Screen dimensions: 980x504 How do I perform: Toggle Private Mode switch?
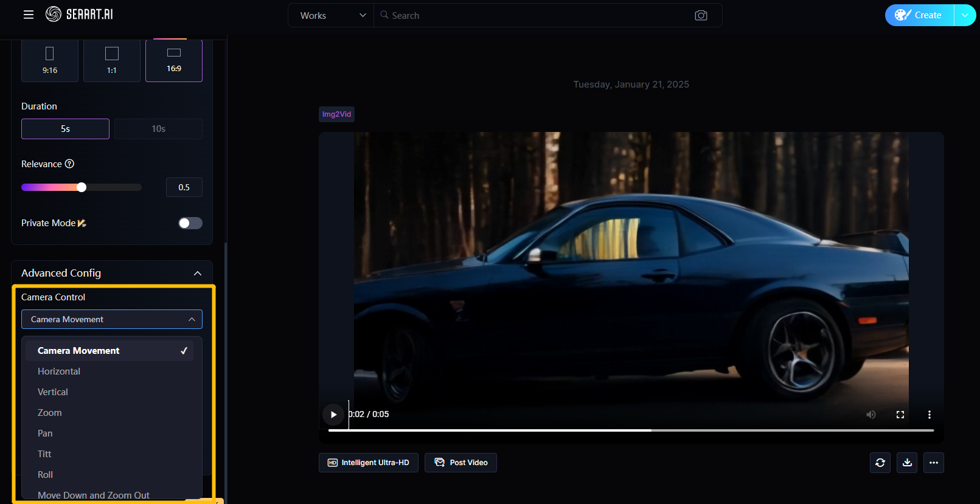tap(190, 223)
